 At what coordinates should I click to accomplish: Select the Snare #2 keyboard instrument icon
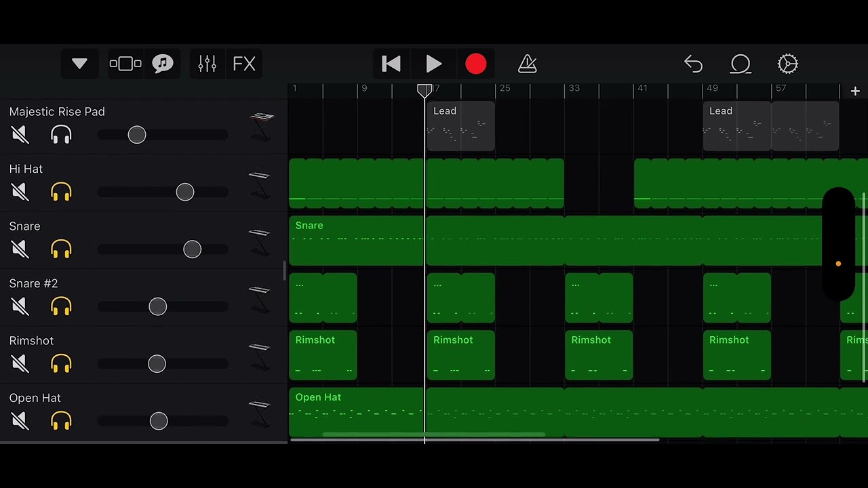pyautogui.click(x=260, y=299)
